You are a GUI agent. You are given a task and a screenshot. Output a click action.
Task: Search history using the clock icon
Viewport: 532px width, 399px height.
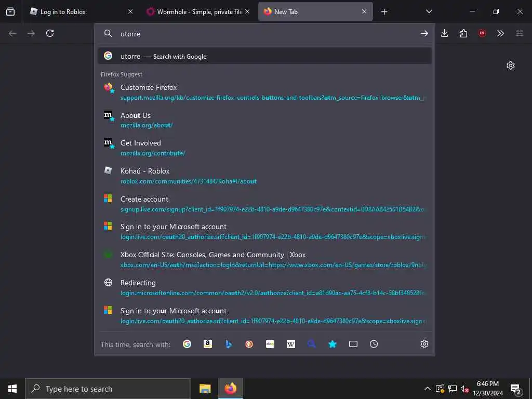pos(374,344)
